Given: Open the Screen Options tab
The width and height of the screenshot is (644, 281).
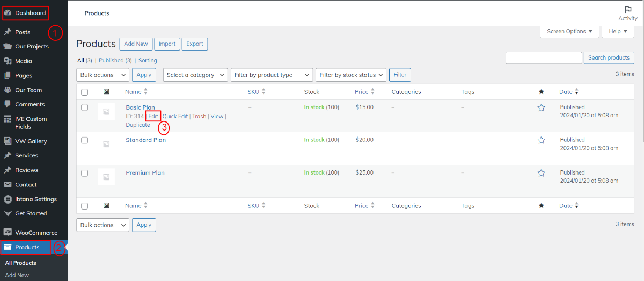Looking at the screenshot, I should (x=569, y=31).
